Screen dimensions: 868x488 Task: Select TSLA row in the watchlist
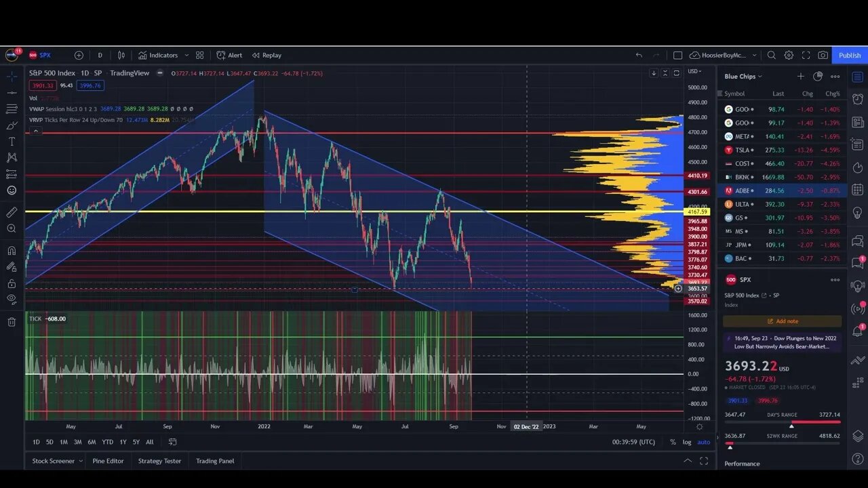783,150
